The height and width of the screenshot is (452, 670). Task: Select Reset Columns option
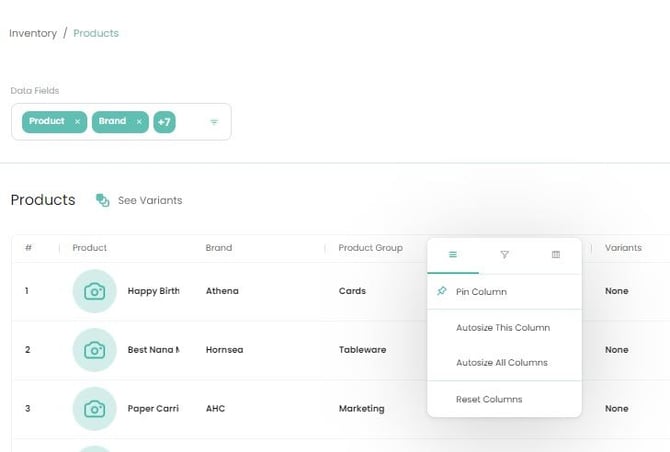pyautogui.click(x=488, y=399)
